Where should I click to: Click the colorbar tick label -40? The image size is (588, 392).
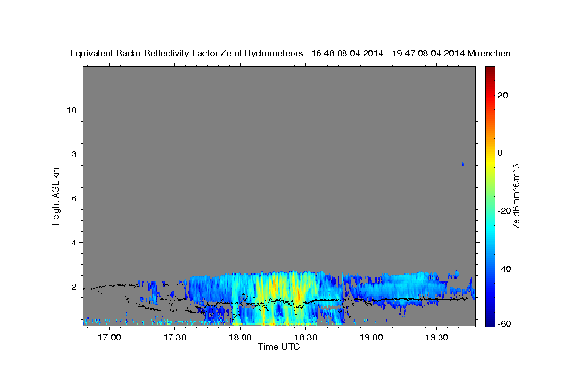click(x=504, y=269)
